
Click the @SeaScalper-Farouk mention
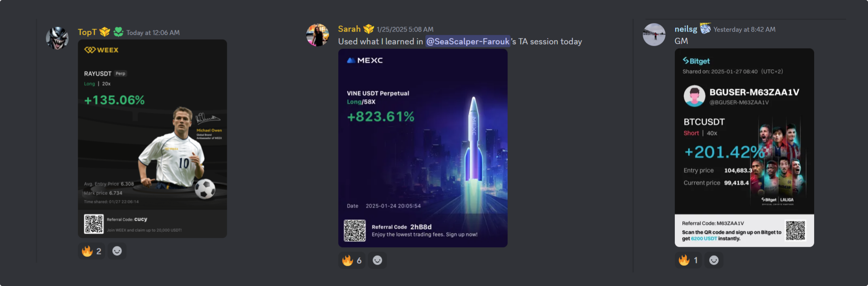point(468,41)
